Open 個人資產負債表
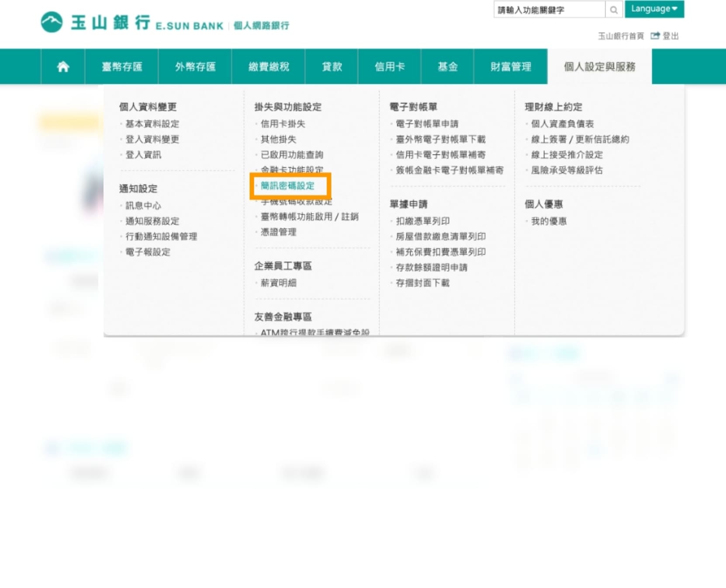The image size is (726, 588). pos(562,124)
